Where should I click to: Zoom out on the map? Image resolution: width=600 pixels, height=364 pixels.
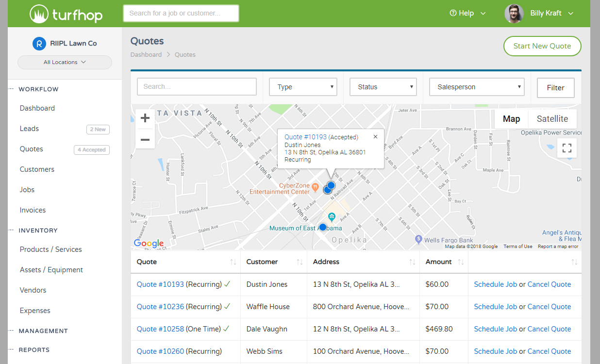click(145, 140)
